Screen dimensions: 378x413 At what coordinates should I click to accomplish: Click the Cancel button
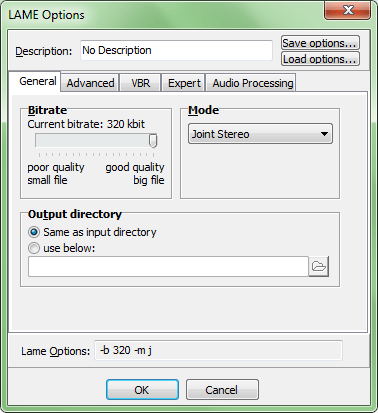click(222, 389)
